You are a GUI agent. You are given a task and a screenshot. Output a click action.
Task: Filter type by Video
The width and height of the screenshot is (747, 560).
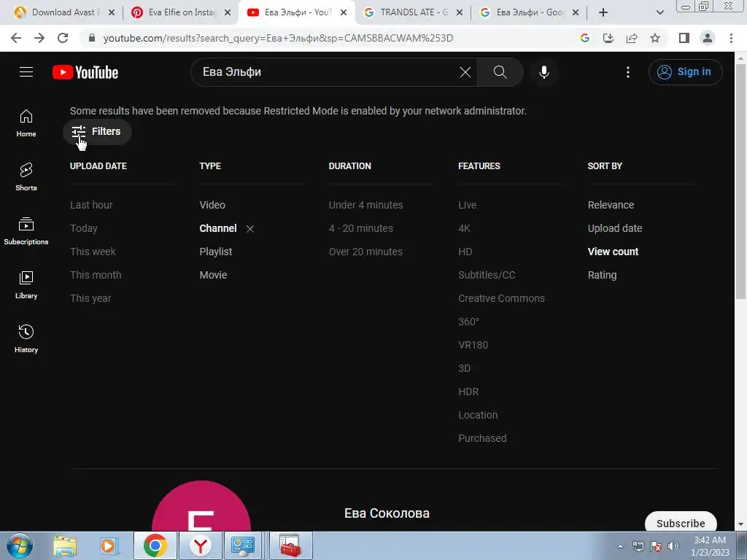click(212, 205)
